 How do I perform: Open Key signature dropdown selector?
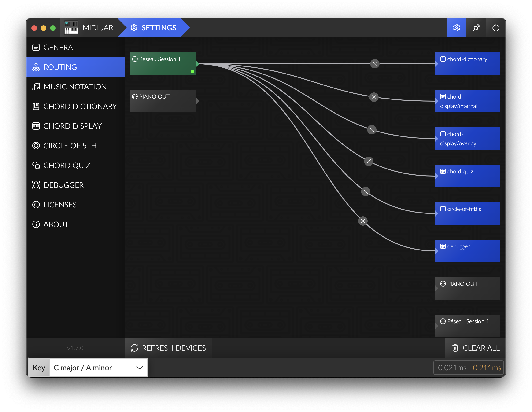97,367
